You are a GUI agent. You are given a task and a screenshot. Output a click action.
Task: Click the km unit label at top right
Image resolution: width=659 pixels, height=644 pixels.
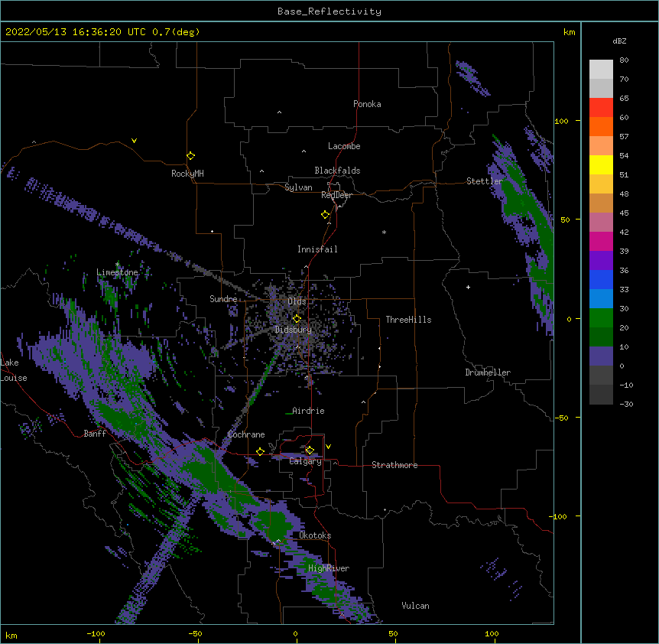coord(569,32)
